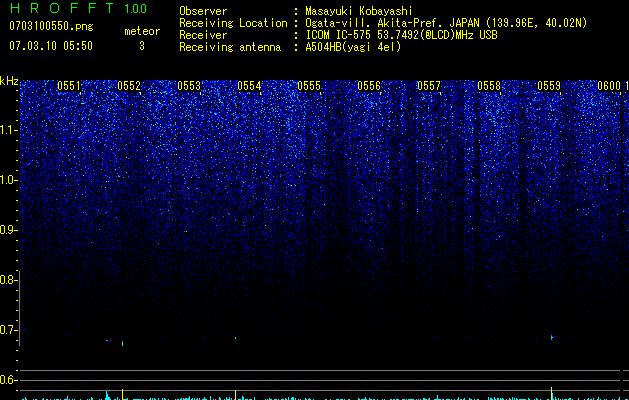Click the 0.7 kHz axis label
Viewport: 629px width, 400px height.
click(x=7, y=330)
